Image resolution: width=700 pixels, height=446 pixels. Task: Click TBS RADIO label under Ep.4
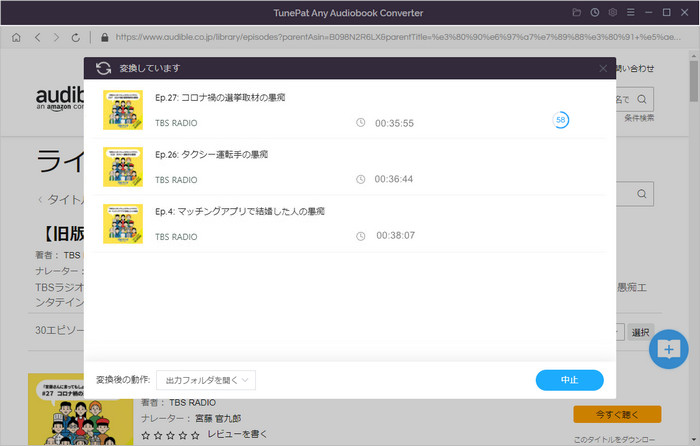click(176, 237)
